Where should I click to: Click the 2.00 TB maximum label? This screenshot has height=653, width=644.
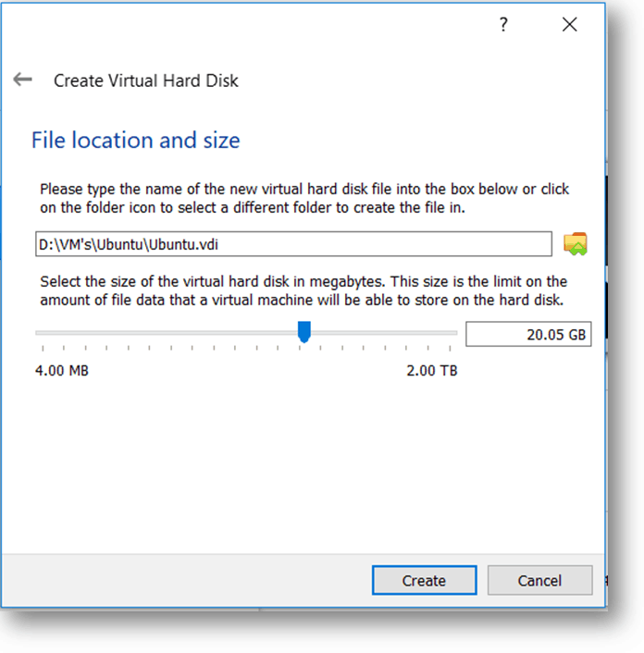click(432, 371)
